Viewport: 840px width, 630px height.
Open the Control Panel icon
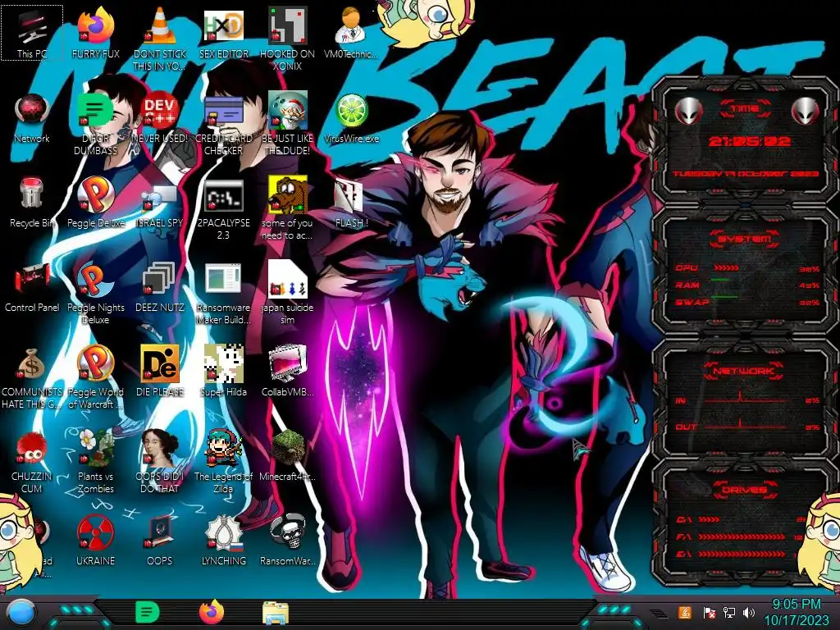pyautogui.click(x=32, y=287)
